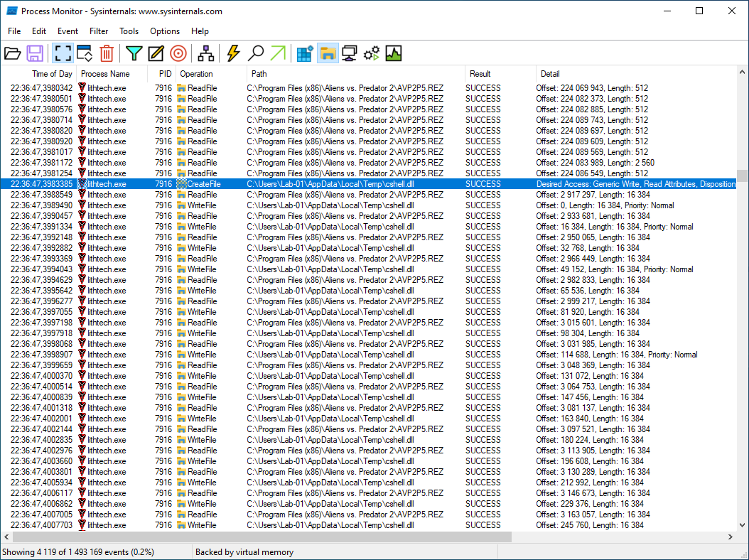Screen dimensions: 749x560
Task: Toggle profiling events graph icon
Action: [394, 53]
